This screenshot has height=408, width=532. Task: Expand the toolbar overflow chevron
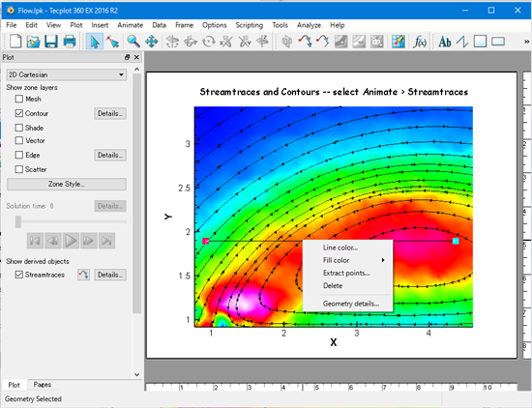click(x=526, y=42)
